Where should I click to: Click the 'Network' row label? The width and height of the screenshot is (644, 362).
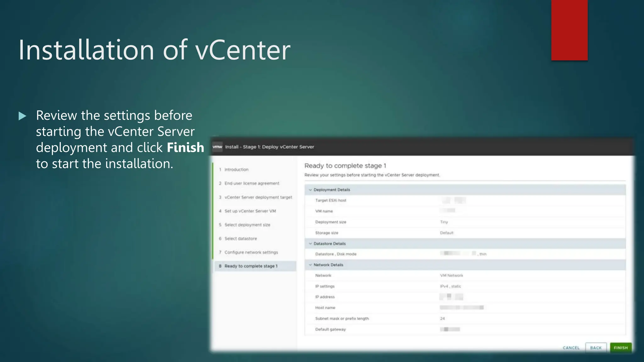tap(323, 276)
